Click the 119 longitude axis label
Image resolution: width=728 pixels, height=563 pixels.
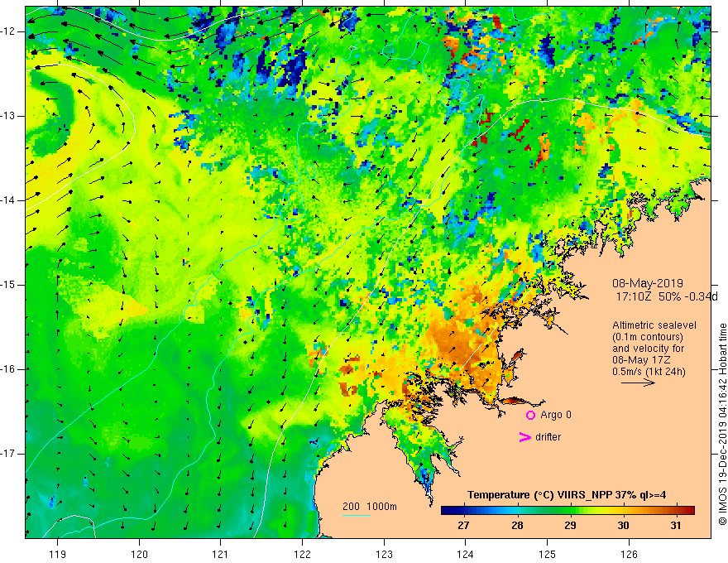click(x=58, y=554)
